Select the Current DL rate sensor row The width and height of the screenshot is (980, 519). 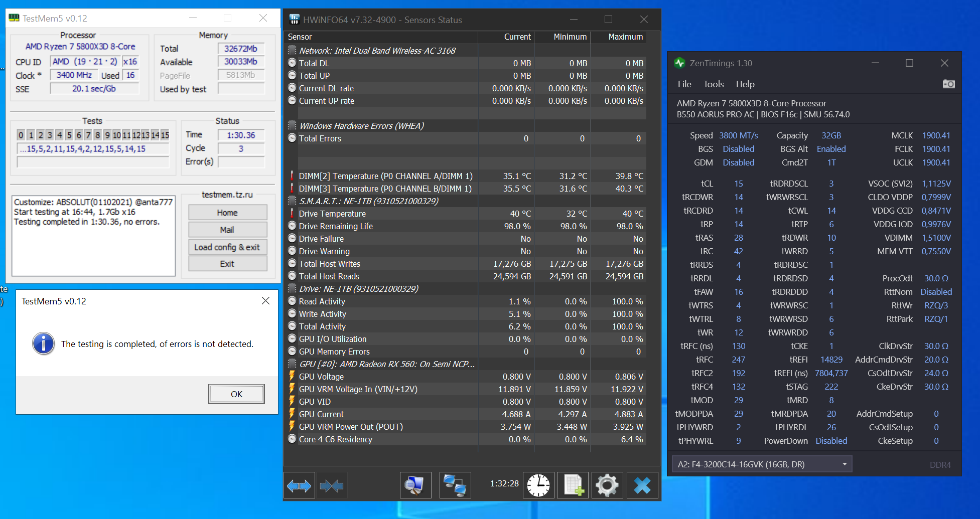pyautogui.click(x=466, y=88)
